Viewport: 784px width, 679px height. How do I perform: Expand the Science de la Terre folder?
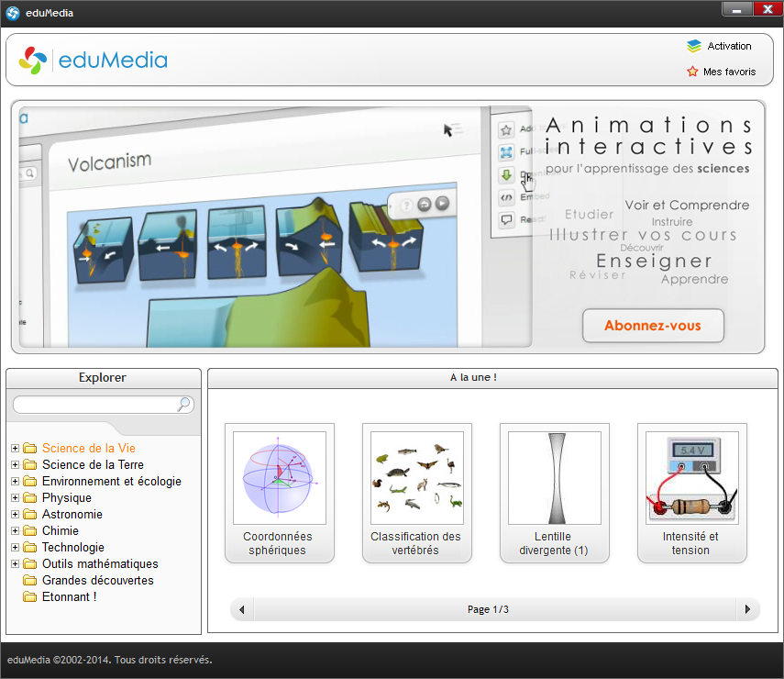point(15,464)
